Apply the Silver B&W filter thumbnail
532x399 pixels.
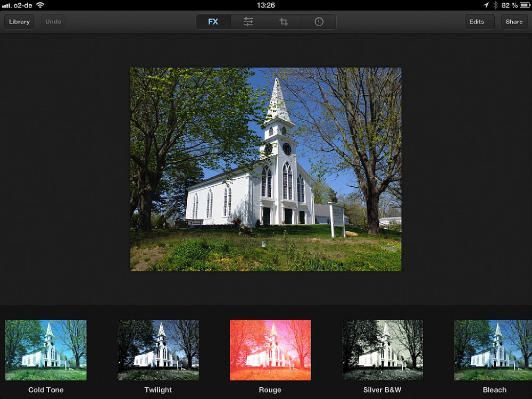383,350
